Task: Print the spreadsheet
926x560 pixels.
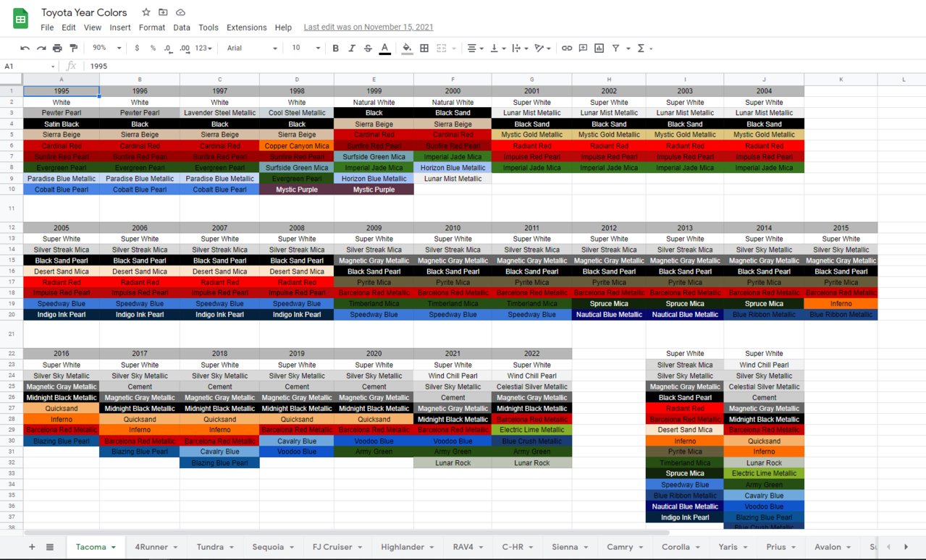Action: [57, 48]
